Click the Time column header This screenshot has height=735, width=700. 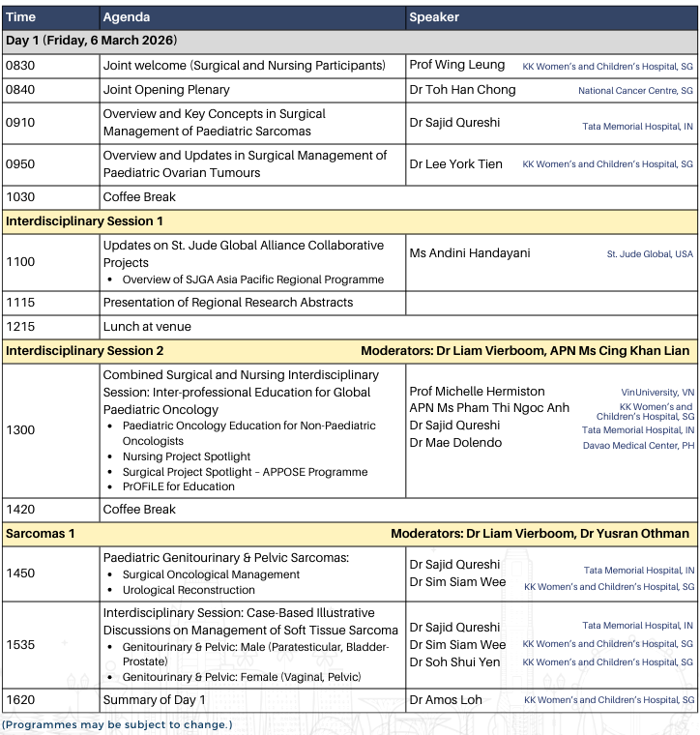(22, 17)
